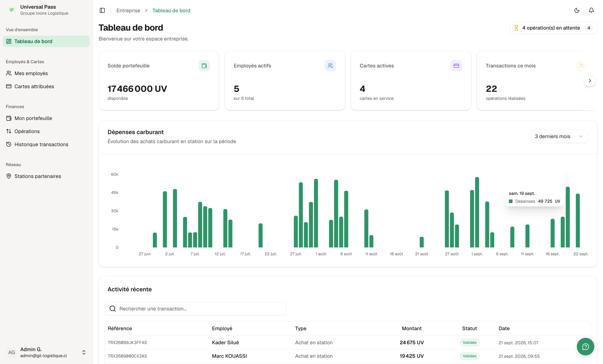Go to Mes employés
The image size is (603, 364).
tap(46, 73)
